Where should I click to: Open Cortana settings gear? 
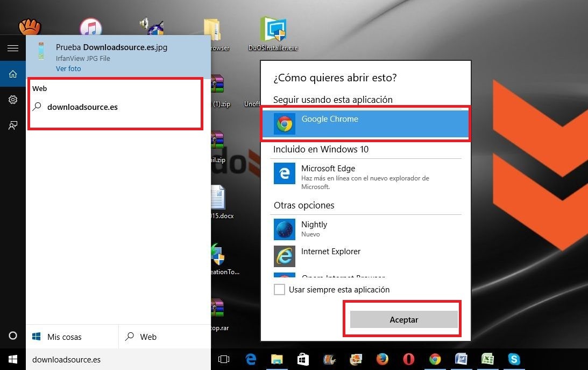pos(13,100)
